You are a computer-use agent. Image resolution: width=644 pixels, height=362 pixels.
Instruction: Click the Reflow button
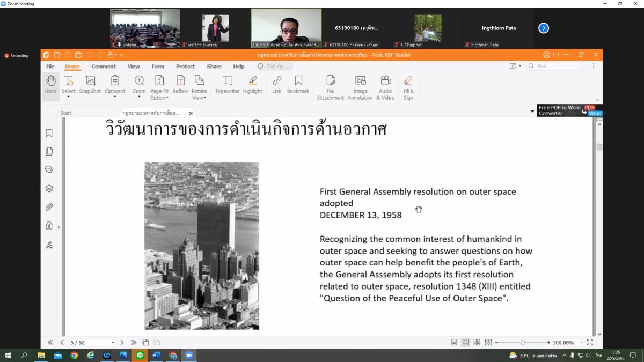180,85
